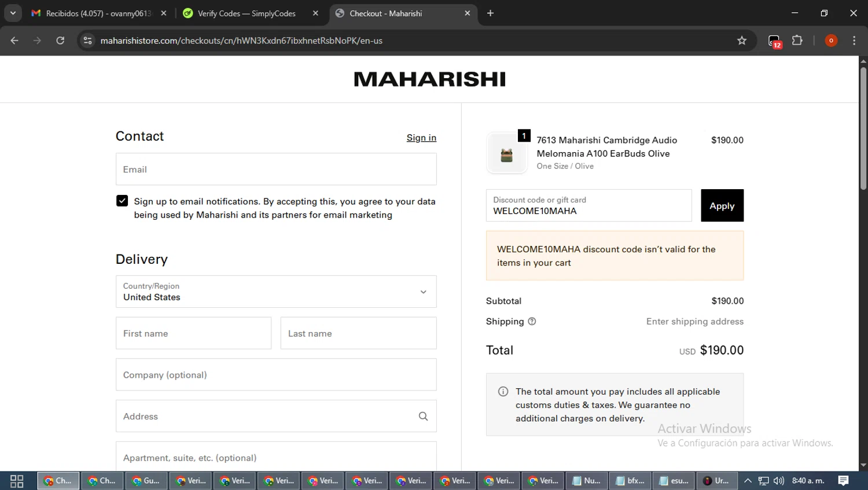
Task: Open the Extensions puzzle icon
Action: (797, 40)
